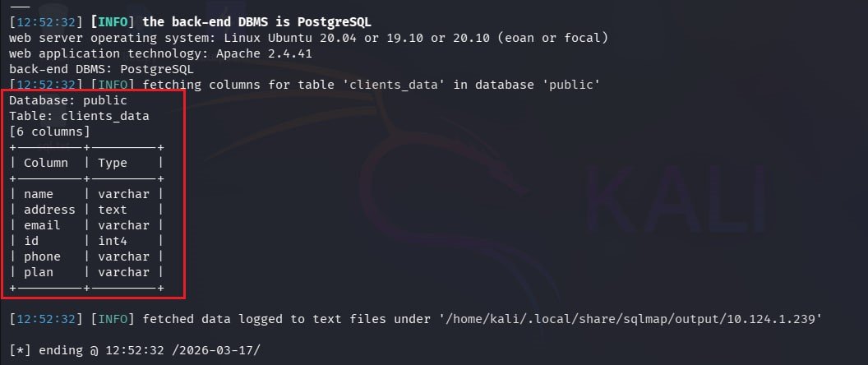Click the 'int4' type value
Screen dimensions: 868x365
(x=113, y=241)
